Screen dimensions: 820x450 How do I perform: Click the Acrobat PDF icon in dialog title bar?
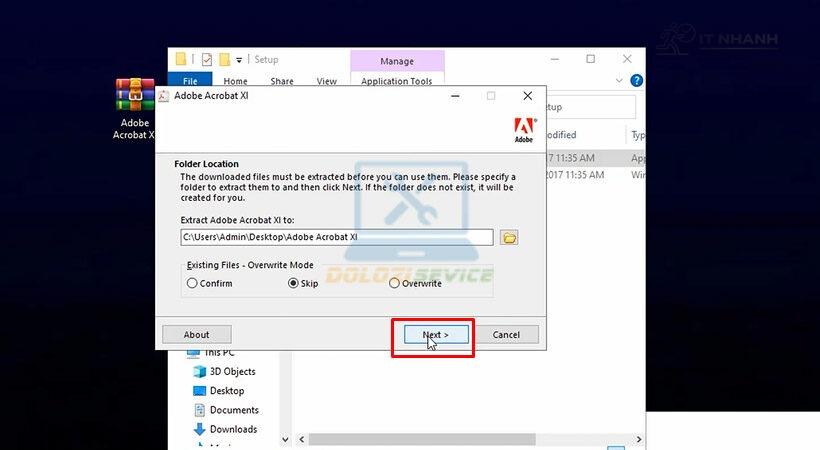click(x=164, y=96)
